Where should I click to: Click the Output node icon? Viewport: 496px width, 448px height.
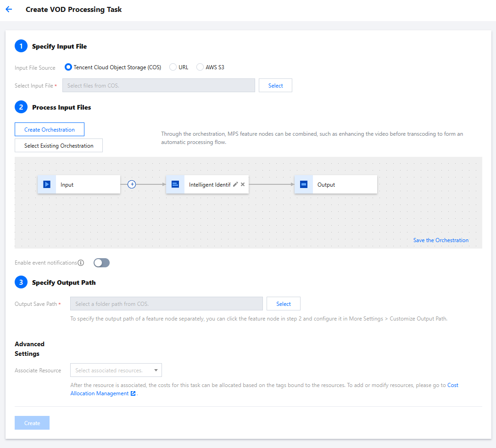(303, 184)
